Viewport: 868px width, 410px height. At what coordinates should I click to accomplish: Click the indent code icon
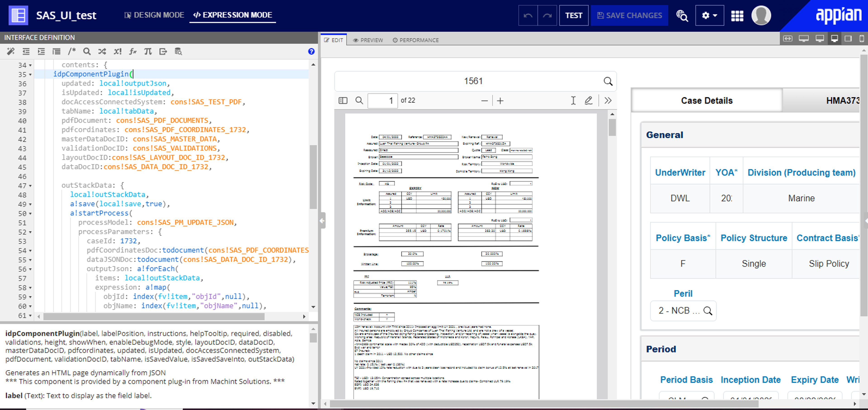coord(41,51)
